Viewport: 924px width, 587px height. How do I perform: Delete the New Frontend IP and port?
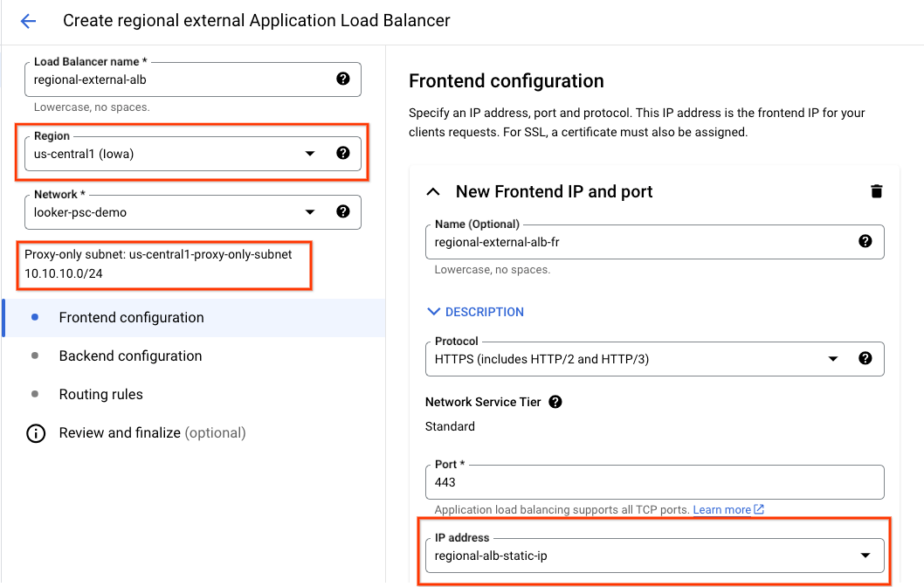tap(876, 191)
